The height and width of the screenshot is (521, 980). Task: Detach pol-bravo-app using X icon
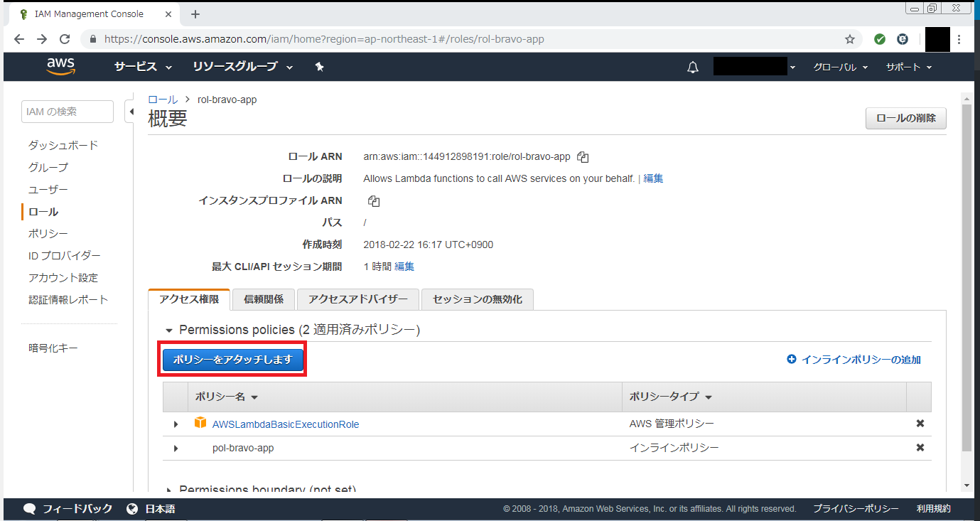(x=920, y=448)
